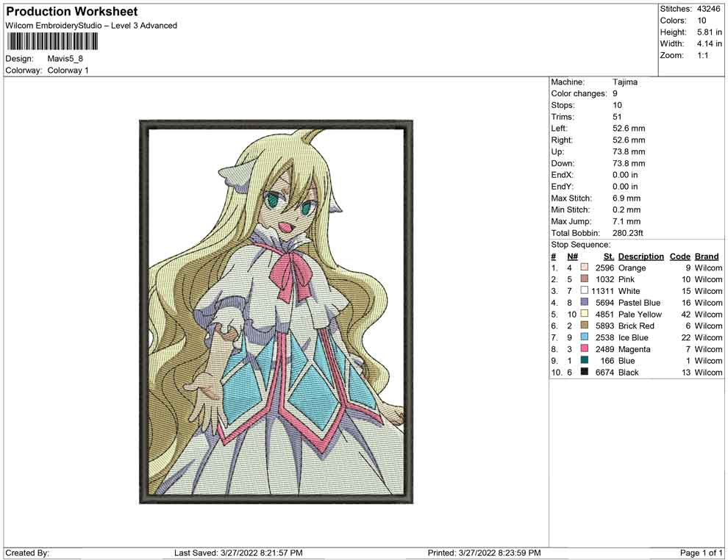Click the Blue thread swatch in row 9
Screen dimensions: 728x560
click(585, 360)
